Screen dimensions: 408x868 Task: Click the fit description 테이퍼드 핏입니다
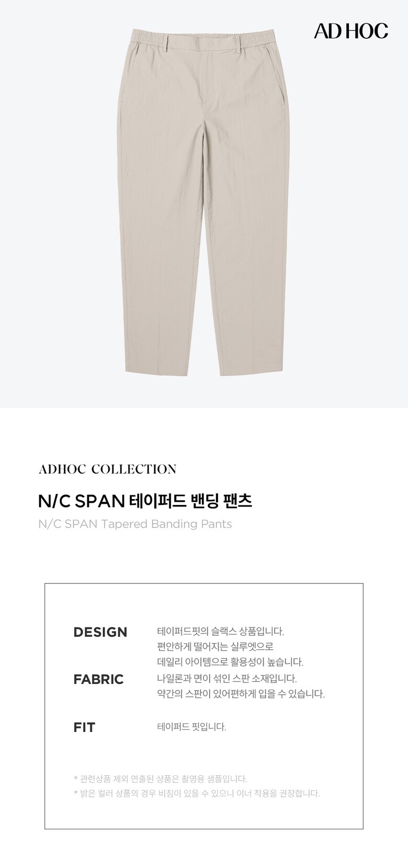tap(191, 727)
